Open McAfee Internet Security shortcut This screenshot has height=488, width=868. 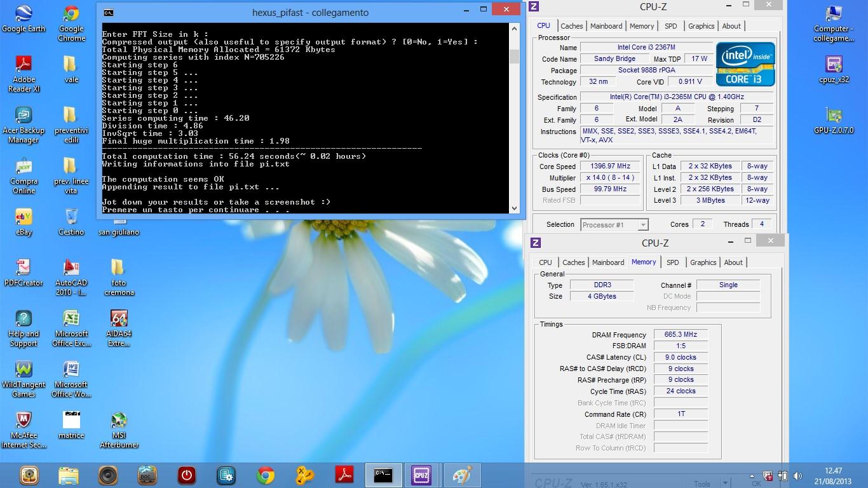click(24, 430)
